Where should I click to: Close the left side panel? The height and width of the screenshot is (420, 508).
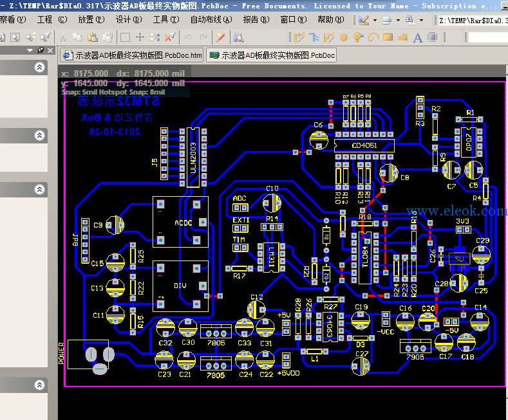point(50,50)
